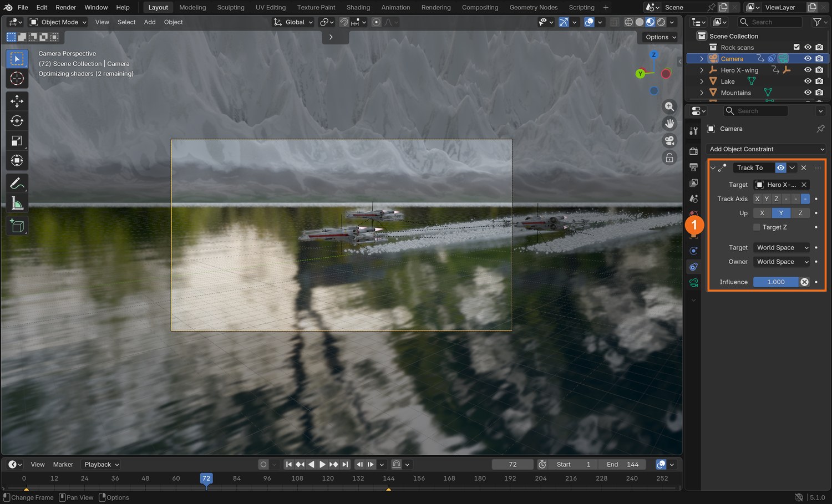The height and width of the screenshot is (504, 832).
Task: Jump to the timeline end point
Action: (x=345, y=465)
